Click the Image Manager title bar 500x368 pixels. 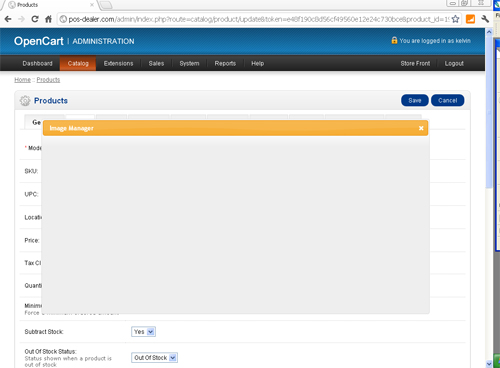click(x=235, y=128)
